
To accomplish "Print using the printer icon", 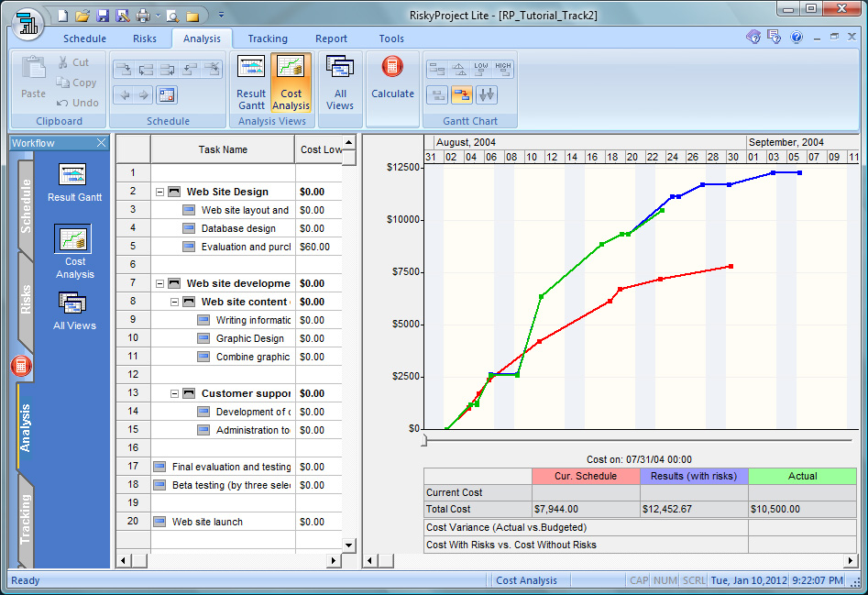I will [x=143, y=16].
